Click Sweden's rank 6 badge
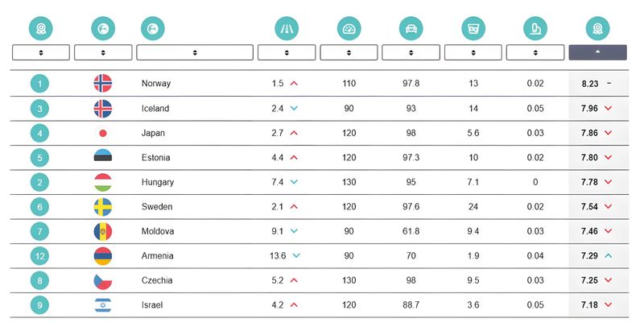644x327 pixels. 39,207
